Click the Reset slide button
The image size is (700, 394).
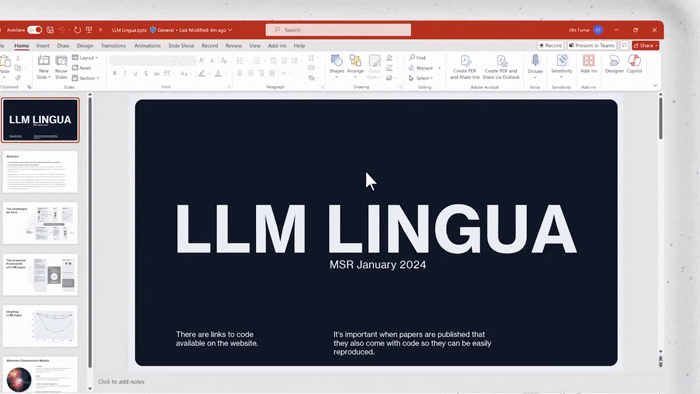pyautogui.click(x=82, y=68)
